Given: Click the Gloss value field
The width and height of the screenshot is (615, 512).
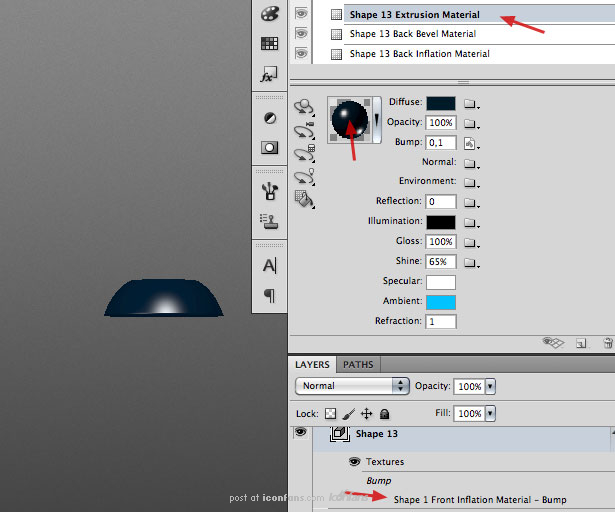Looking at the screenshot, I should 441,242.
